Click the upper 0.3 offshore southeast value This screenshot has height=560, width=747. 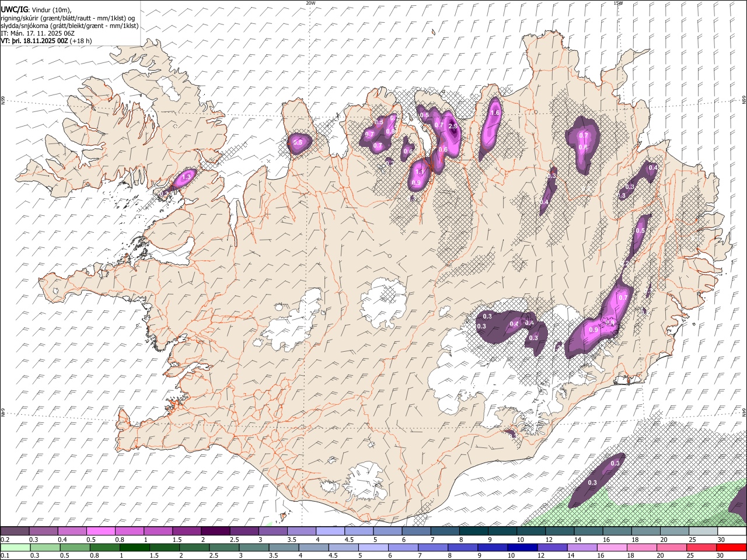(x=615, y=463)
